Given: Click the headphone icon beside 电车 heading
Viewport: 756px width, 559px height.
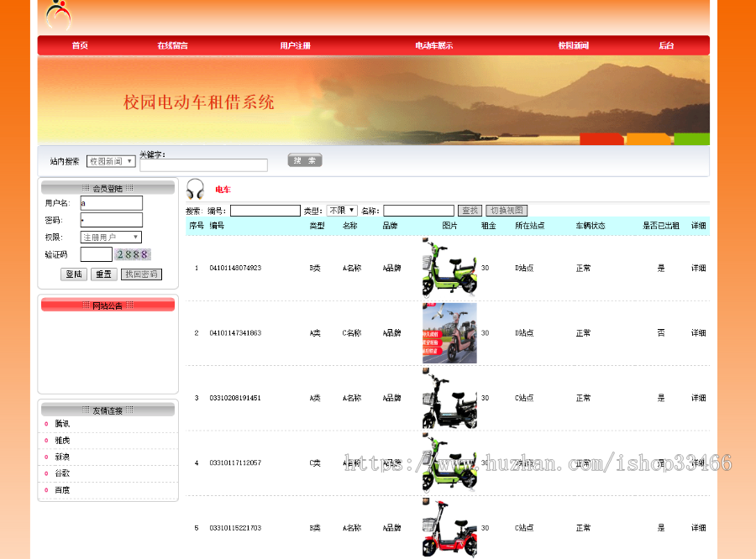Looking at the screenshot, I should click(x=195, y=189).
